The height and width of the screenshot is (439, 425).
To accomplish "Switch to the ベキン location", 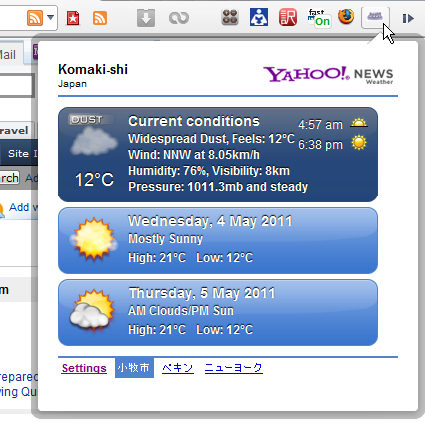I will click(178, 368).
